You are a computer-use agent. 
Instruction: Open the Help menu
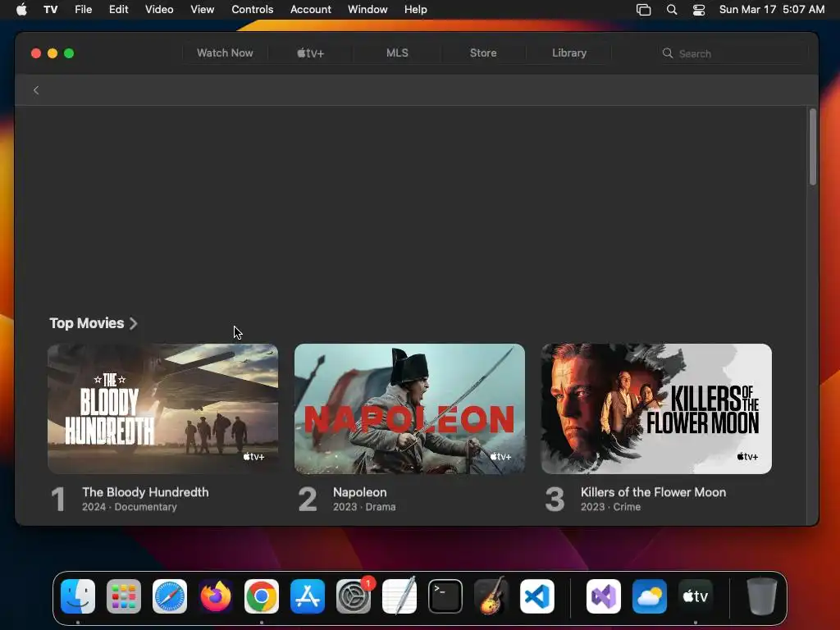(x=416, y=9)
